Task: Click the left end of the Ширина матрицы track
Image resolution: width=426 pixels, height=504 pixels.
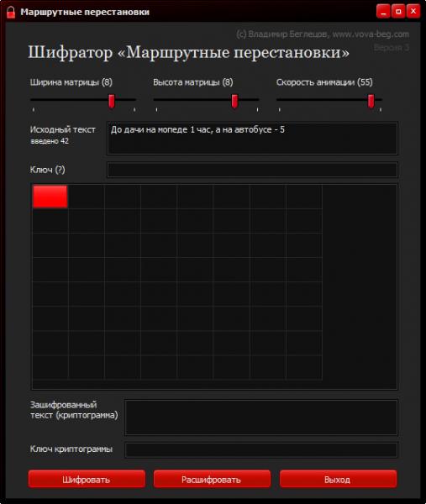Action: coord(33,100)
